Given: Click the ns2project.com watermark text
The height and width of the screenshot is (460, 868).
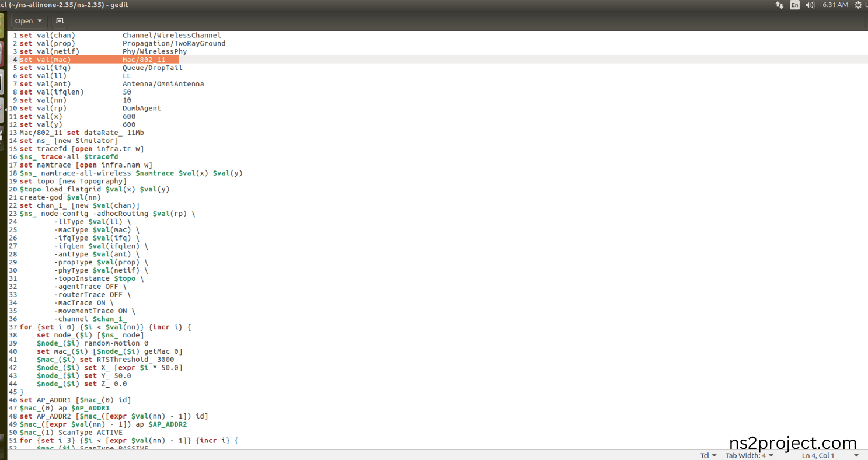Looking at the screenshot, I should pos(793,442).
